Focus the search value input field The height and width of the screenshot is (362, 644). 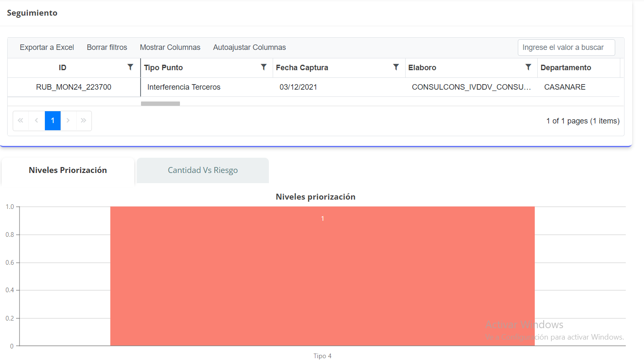click(x=566, y=47)
